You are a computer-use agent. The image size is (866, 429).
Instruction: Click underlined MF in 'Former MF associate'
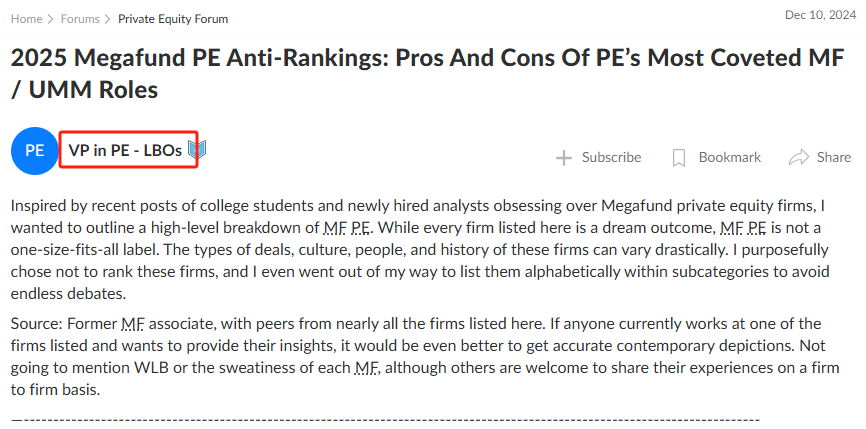pos(133,323)
